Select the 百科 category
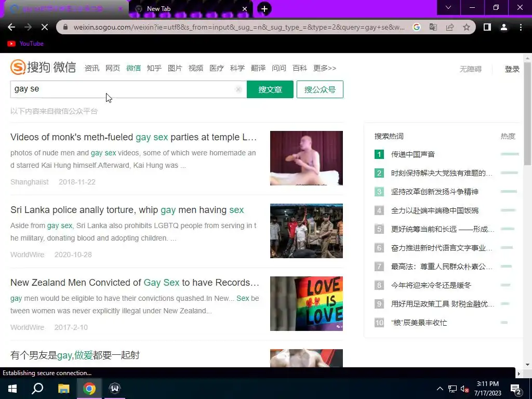The height and width of the screenshot is (399, 532). [x=300, y=68]
